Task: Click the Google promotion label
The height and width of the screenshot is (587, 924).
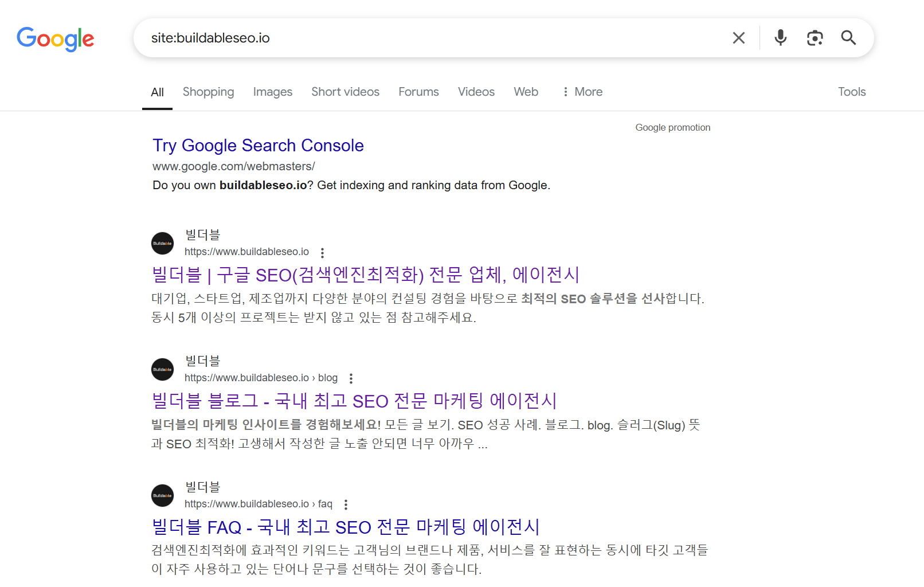Action: click(672, 127)
